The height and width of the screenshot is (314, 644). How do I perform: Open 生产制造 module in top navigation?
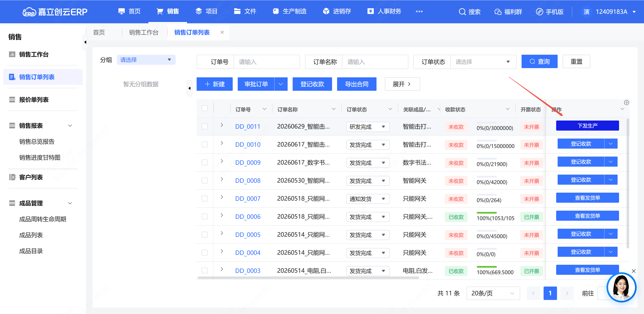click(x=290, y=12)
